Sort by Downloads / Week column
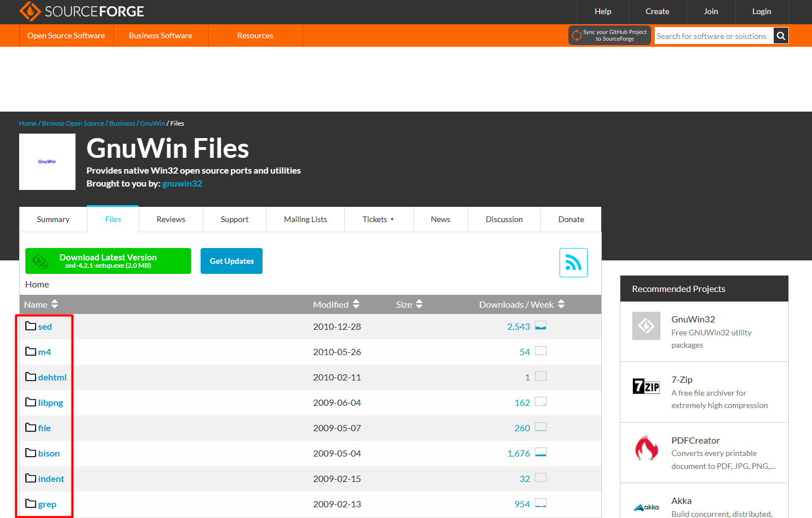The image size is (812, 518). tap(522, 304)
